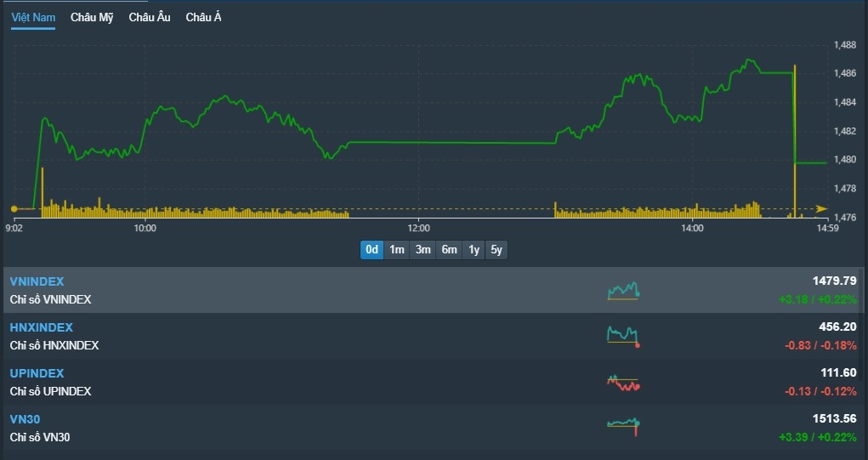Click the UPINDEX mini sparkline chart
Image resolution: width=868 pixels, height=460 pixels.
[623, 383]
